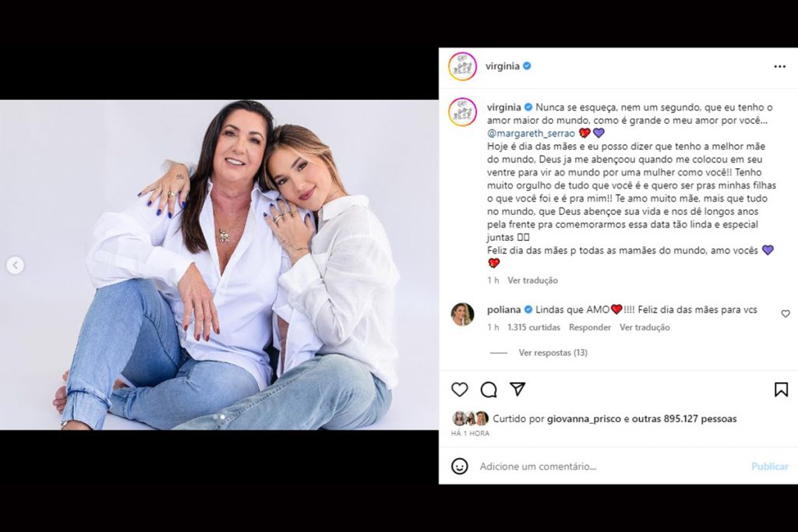Expand Ver respostas (13) replies
The height and width of the screenshot is (532, 798).
(553, 353)
